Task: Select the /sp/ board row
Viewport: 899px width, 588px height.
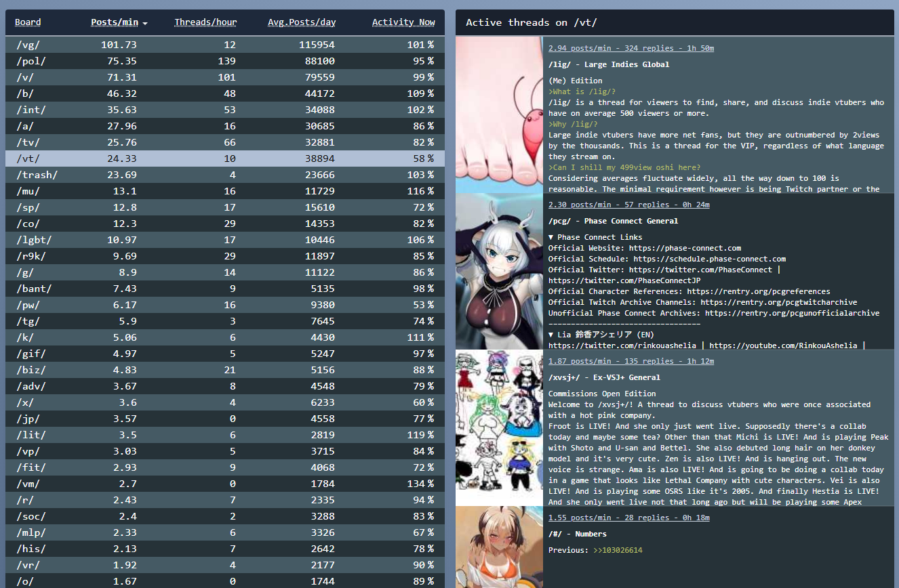Action: (225, 207)
